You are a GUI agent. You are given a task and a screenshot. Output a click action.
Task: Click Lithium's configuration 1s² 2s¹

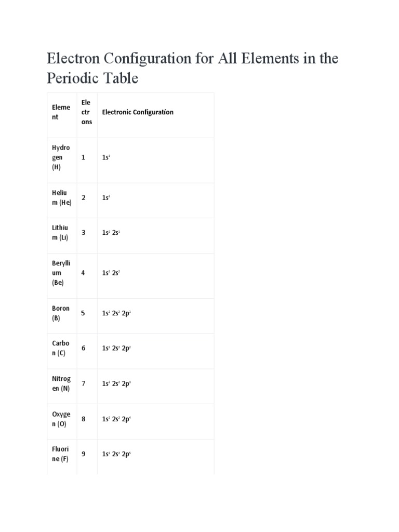(112, 233)
